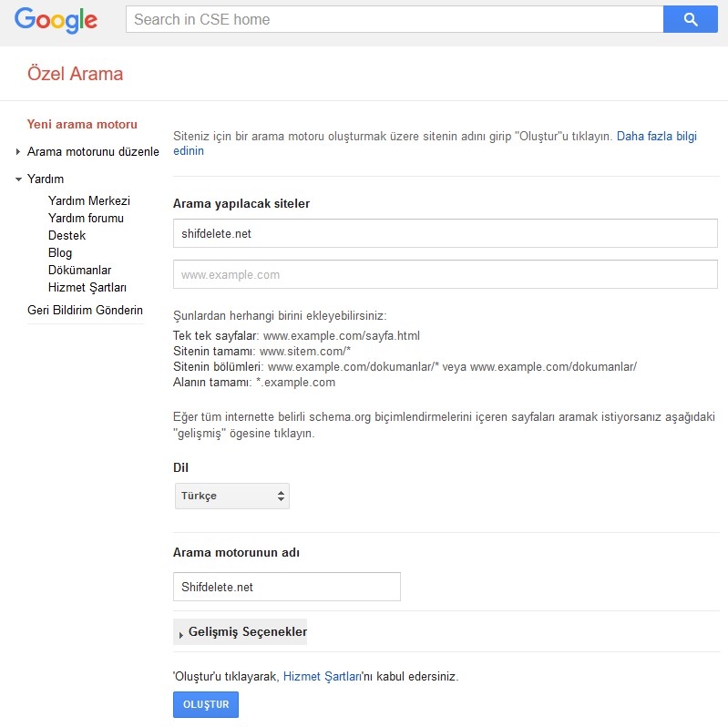
Task: Open Hizmet Şartları in sidebar
Action: pyautogui.click(x=87, y=287)
